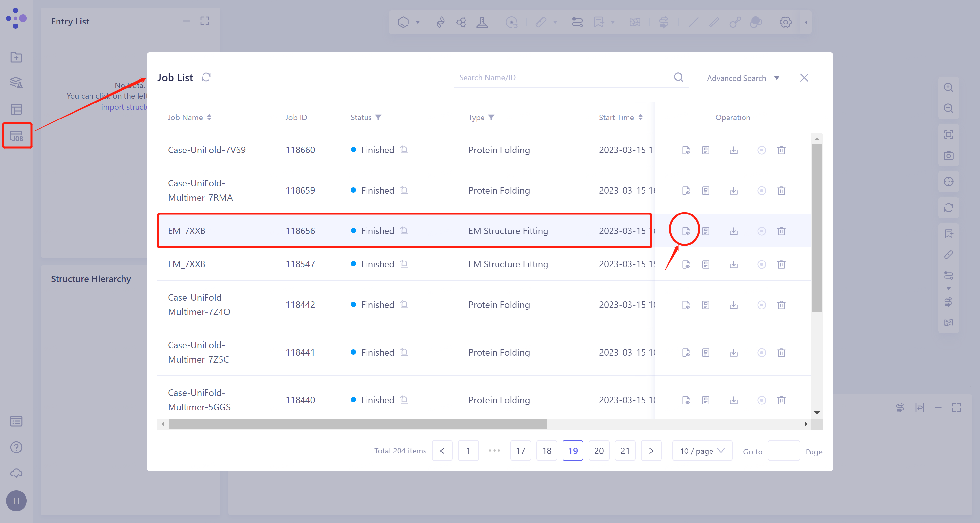Open the Status column filter

point(378,118)
